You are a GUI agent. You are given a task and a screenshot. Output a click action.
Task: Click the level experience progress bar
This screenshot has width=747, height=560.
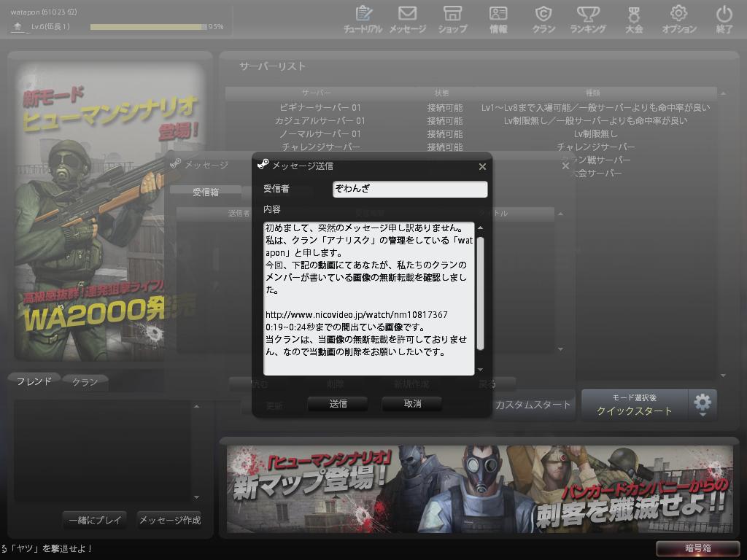coord(149,27)
